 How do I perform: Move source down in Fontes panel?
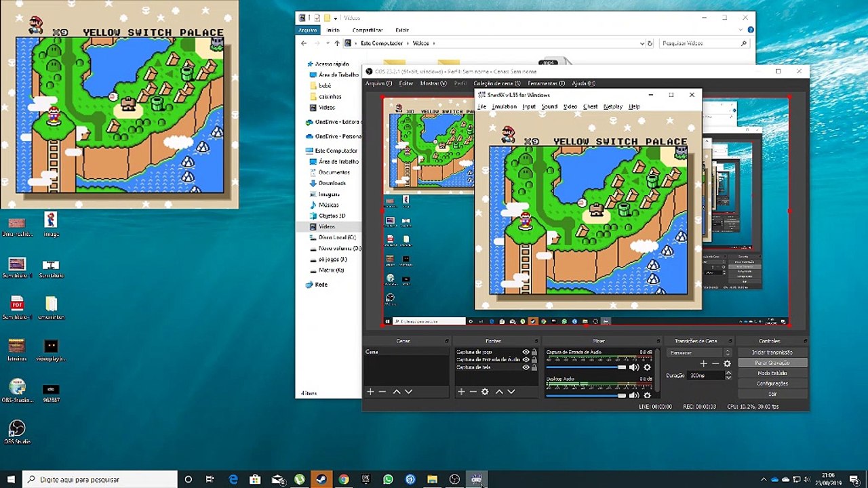(511, 392)
